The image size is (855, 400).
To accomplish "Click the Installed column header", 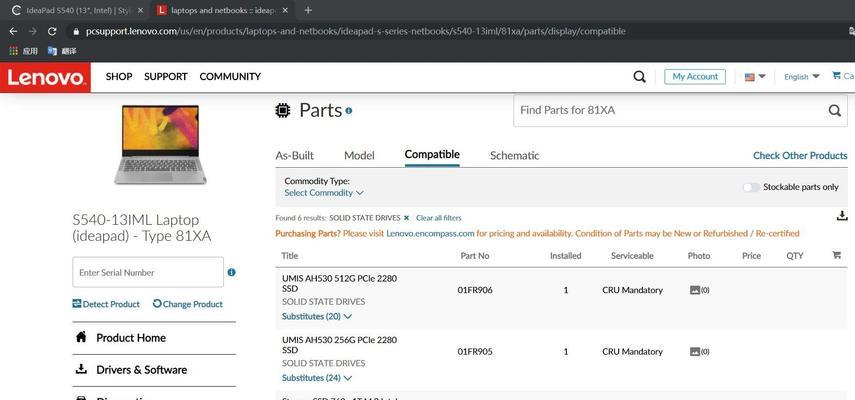I will [565, 256].
